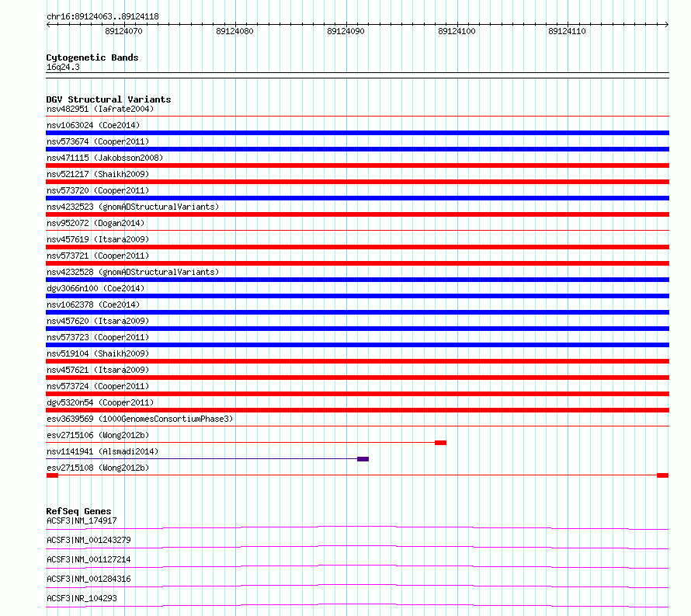The height and width of the screenshot is (616, 691).
Task: Open variant dgv5320n54 (Cooper2011)
Action: [100, 402]
